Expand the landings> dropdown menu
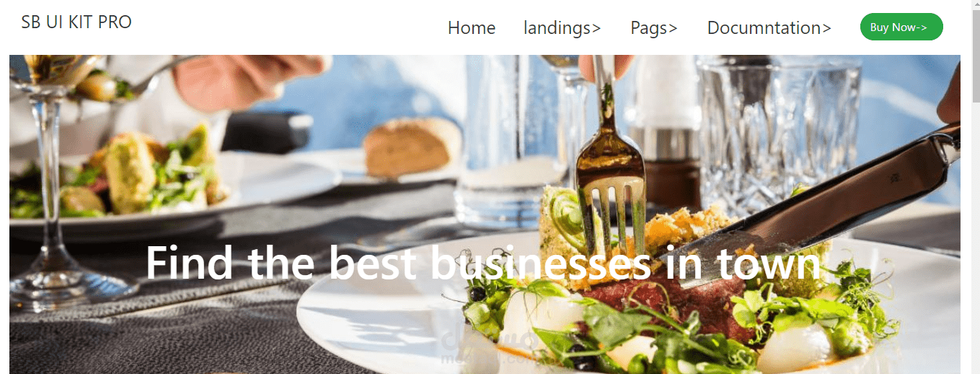 (562, 28)
